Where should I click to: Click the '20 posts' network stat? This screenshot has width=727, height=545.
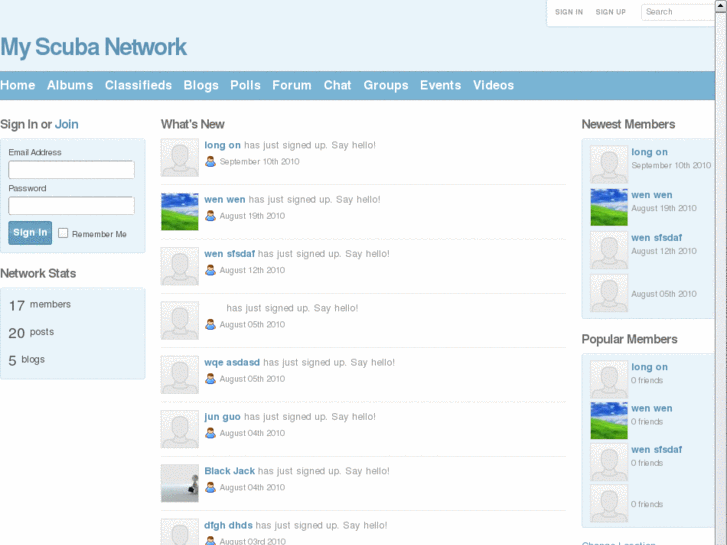click(31, 333)
